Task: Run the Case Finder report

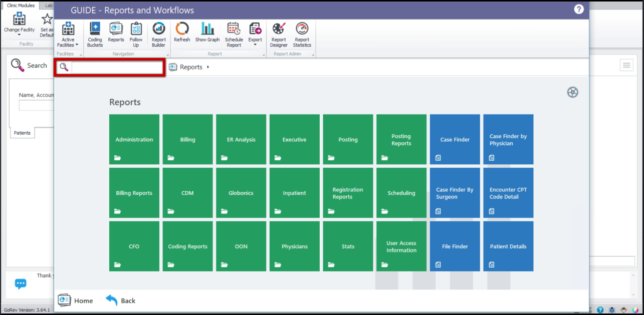Action: tap(455, 139)
